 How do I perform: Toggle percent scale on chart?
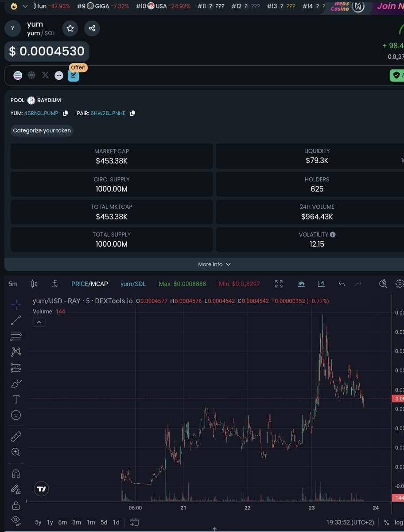point(386,522)
